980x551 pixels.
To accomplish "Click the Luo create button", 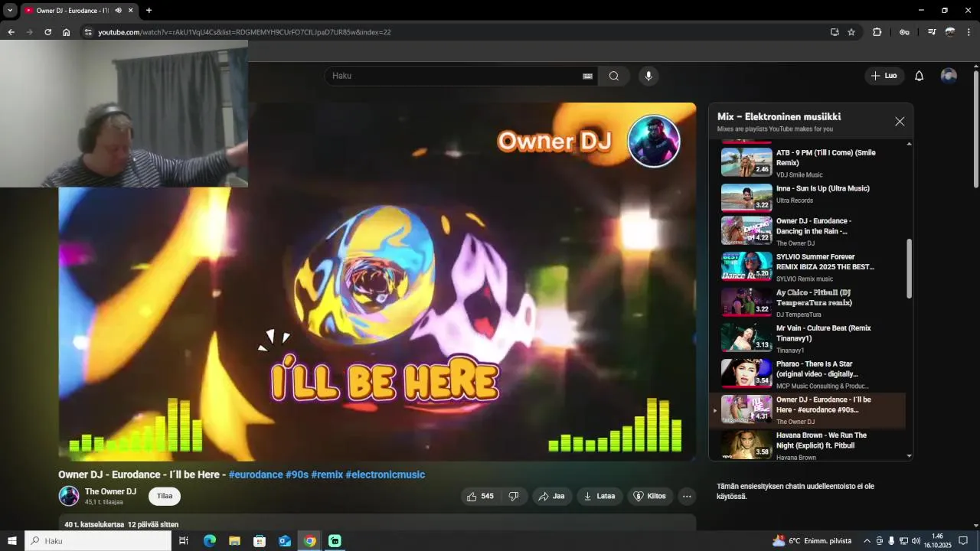I will [884, 76].
